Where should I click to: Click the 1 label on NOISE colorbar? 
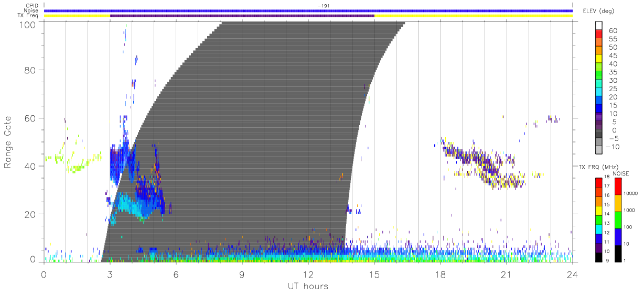pos(626,260)
